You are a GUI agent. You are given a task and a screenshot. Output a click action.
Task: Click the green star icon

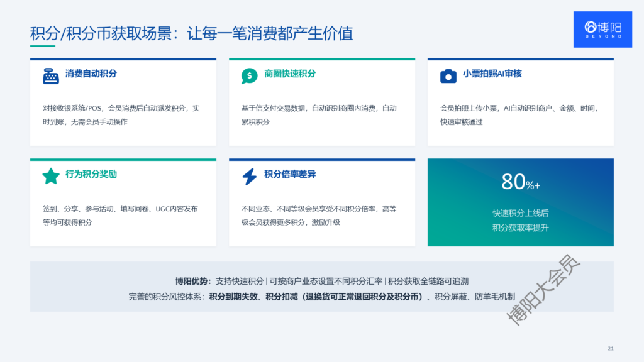pos(51,176)
